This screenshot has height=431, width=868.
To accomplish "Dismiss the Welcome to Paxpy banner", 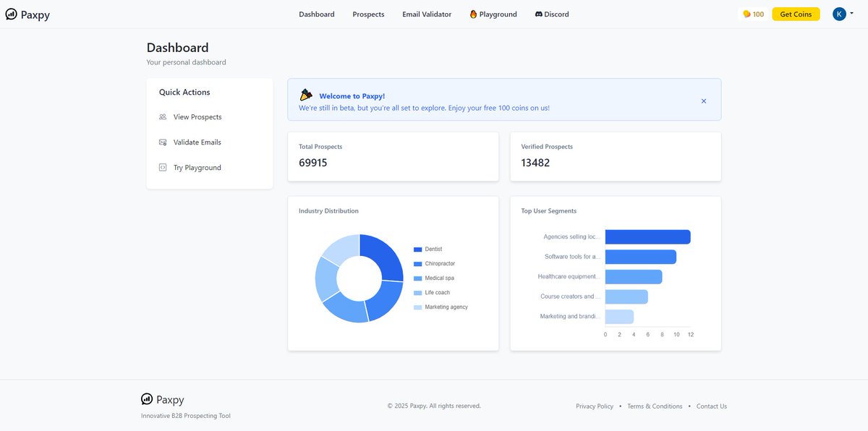I will coord(704,101).
